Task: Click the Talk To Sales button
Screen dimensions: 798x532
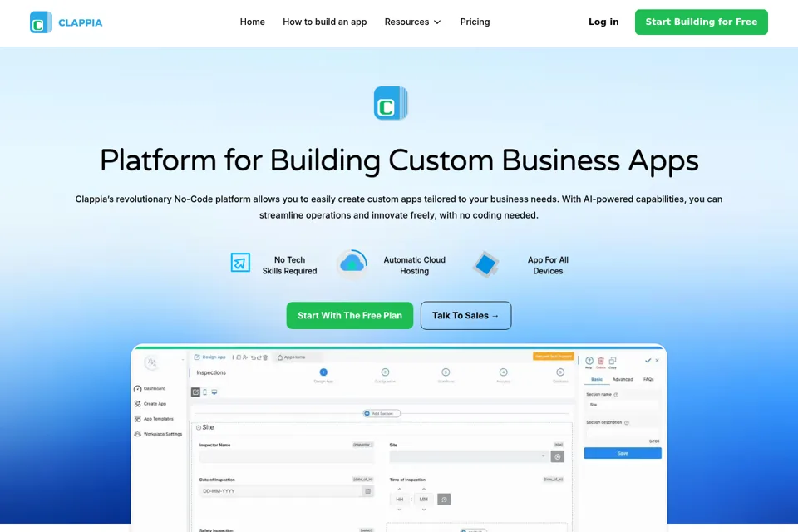Action: (465, 316)
